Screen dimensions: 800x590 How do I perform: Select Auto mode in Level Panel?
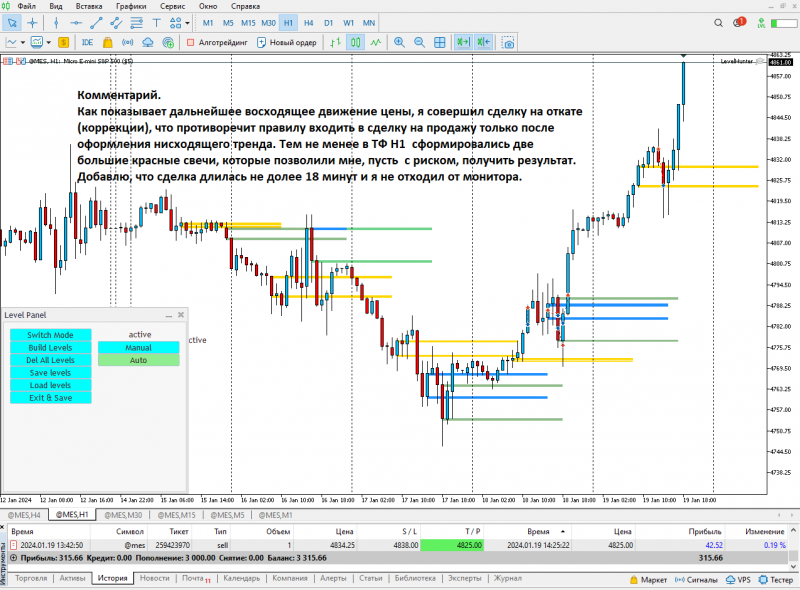(138, 360)
